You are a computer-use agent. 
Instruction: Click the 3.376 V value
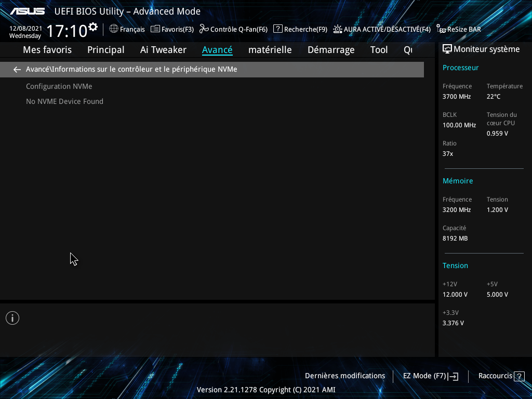[453, 323]
